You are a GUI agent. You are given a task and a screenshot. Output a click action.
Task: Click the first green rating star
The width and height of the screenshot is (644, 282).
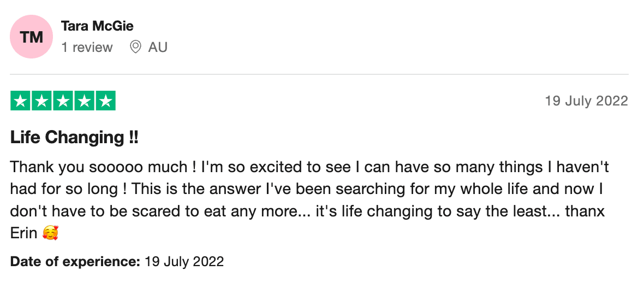tap(20, 101)
